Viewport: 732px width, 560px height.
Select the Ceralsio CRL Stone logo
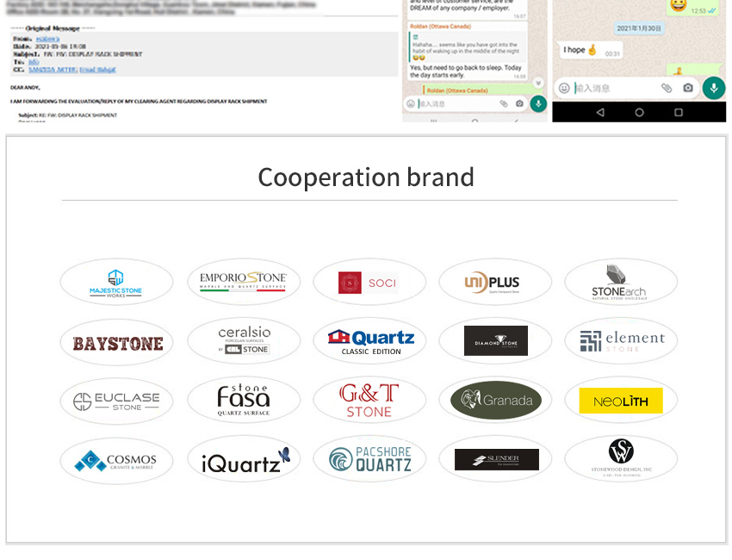pos(243,341)
